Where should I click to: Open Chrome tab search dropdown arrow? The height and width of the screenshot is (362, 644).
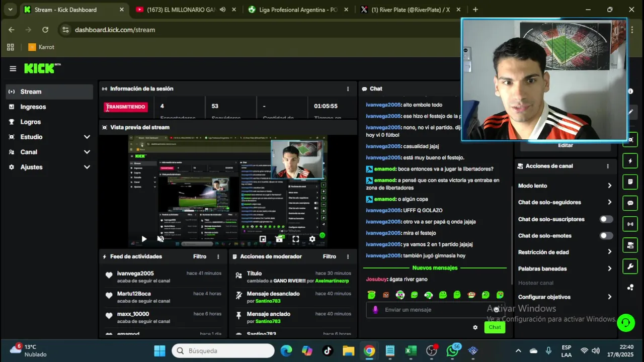pyautogui.click(x=10, y=10)
